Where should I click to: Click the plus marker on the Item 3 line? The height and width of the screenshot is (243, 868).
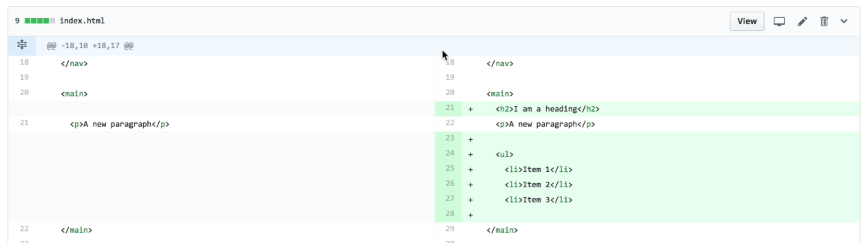pos(470,200)
